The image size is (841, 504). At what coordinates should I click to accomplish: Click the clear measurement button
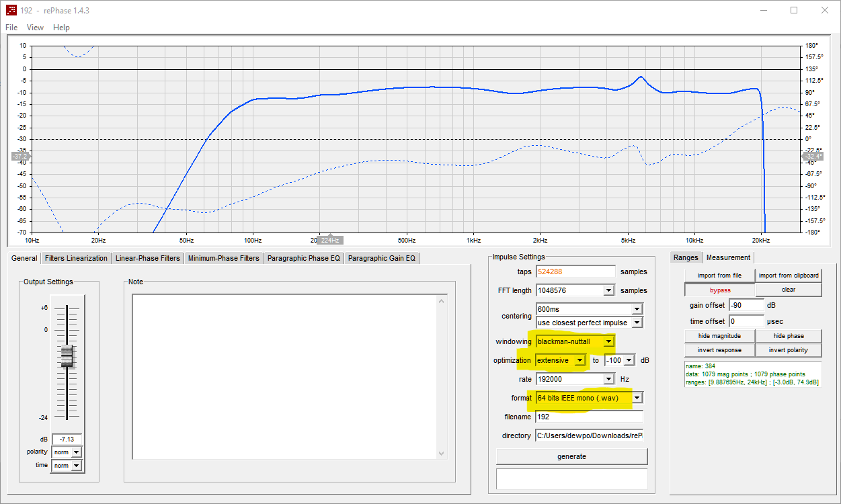789,290
